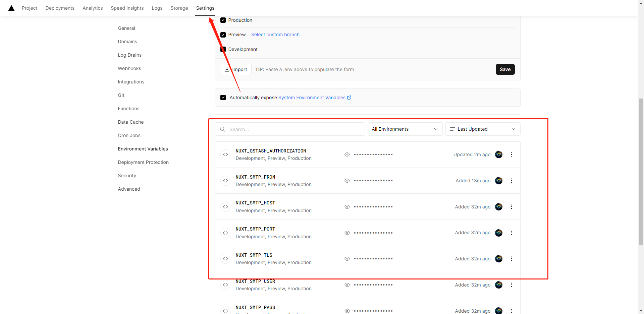Reveal value of NUXT_QSTASH_AUTHORIZATION with eye icon
Image resolution: width=644 pixels, height=314 pixels.
(347, 154)
